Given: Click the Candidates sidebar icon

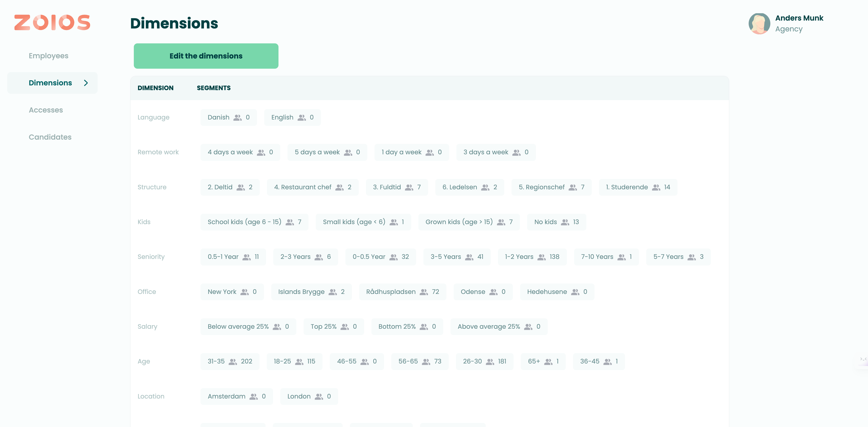Looking at the screenshot, I should pyautogui.click(x=50, y=137).
